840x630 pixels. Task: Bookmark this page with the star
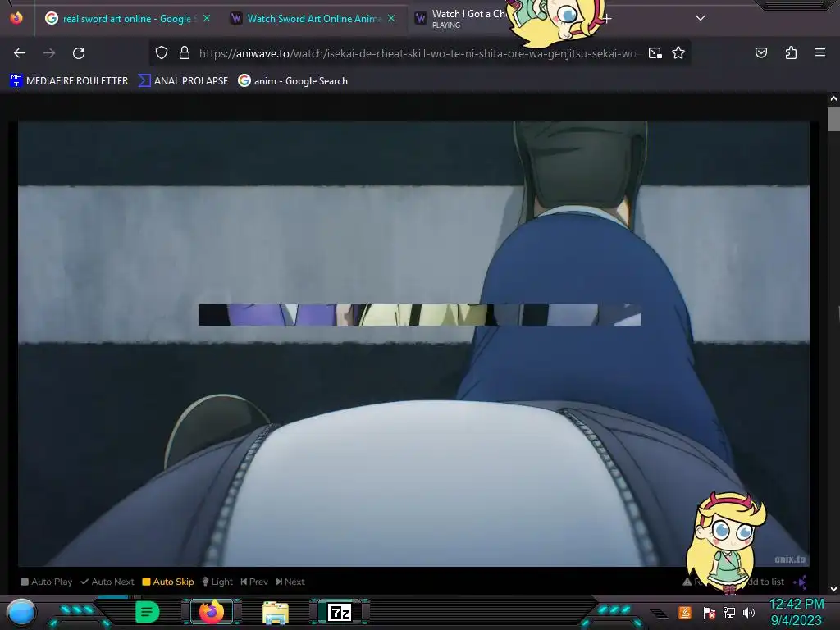pos(678,52)
